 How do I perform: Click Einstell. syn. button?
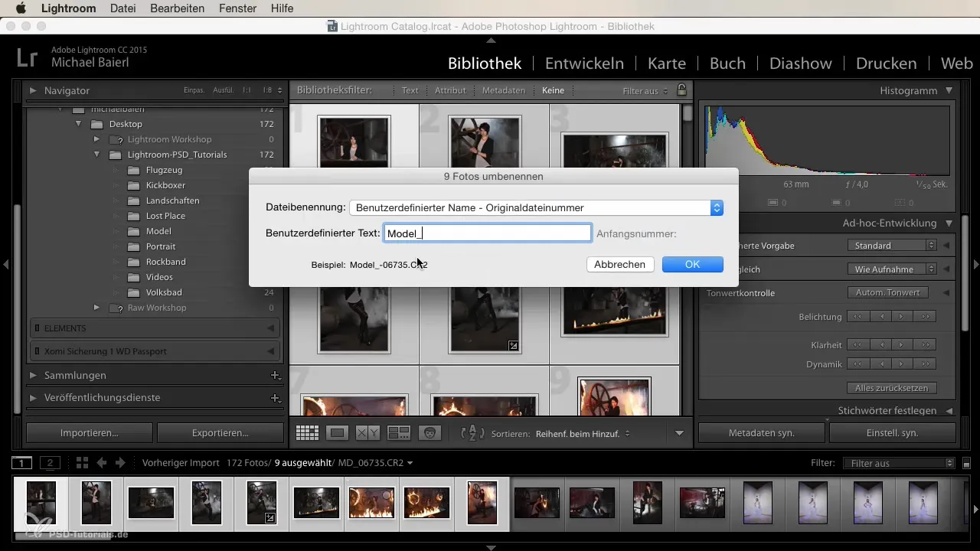point(893,432)
